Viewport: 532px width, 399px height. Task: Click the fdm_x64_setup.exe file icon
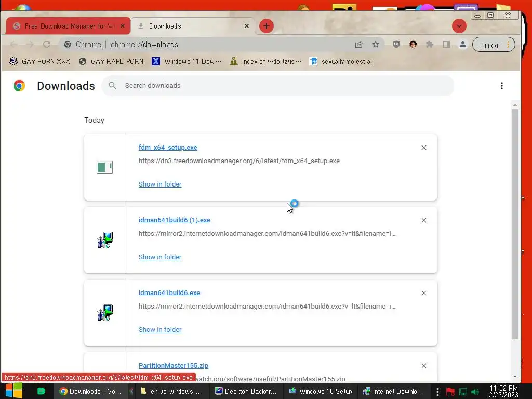(104, 167)
